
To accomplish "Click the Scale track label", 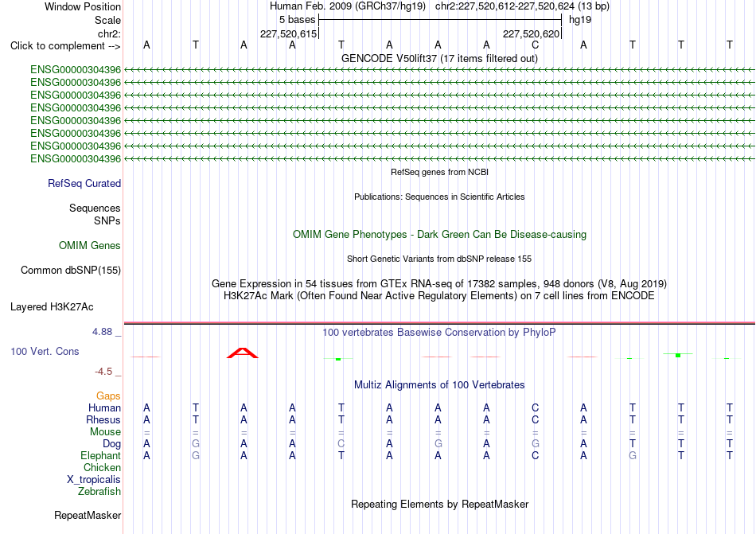I will [107, 20].
